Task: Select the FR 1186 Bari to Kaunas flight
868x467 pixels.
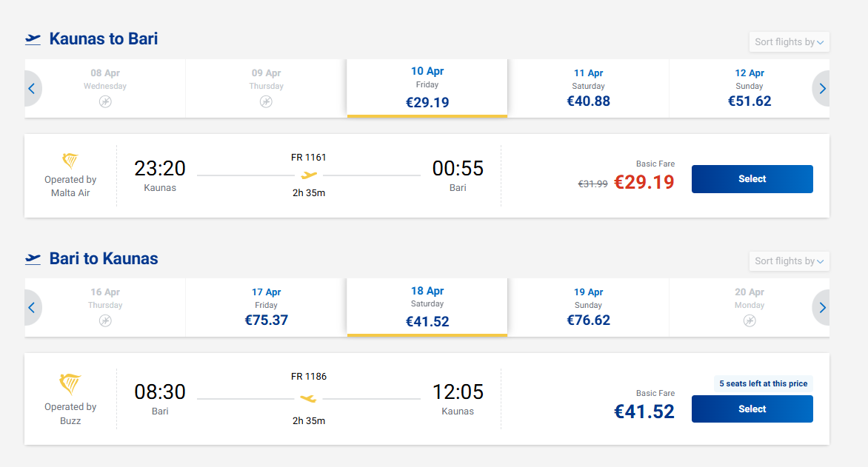Action: point(752,409)
